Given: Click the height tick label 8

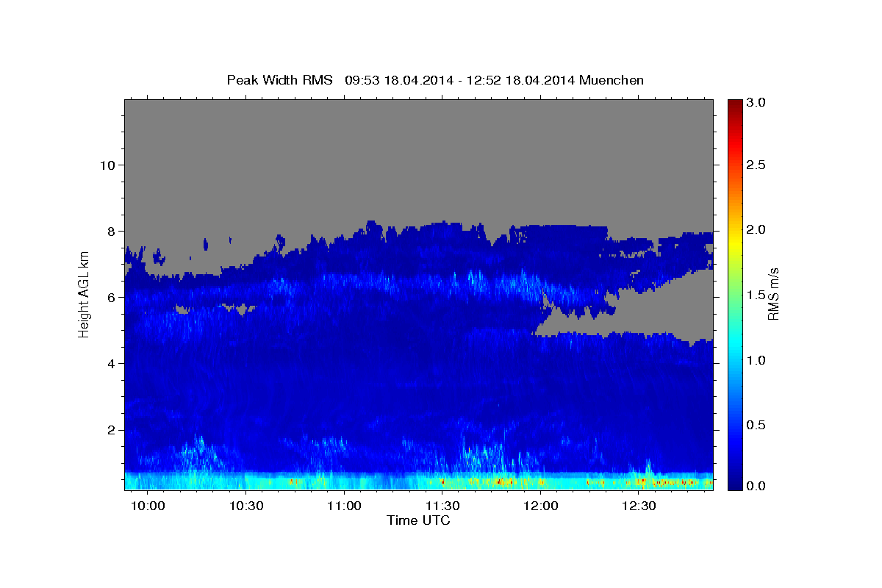Looking at the screenshot, I should point(112,231).
